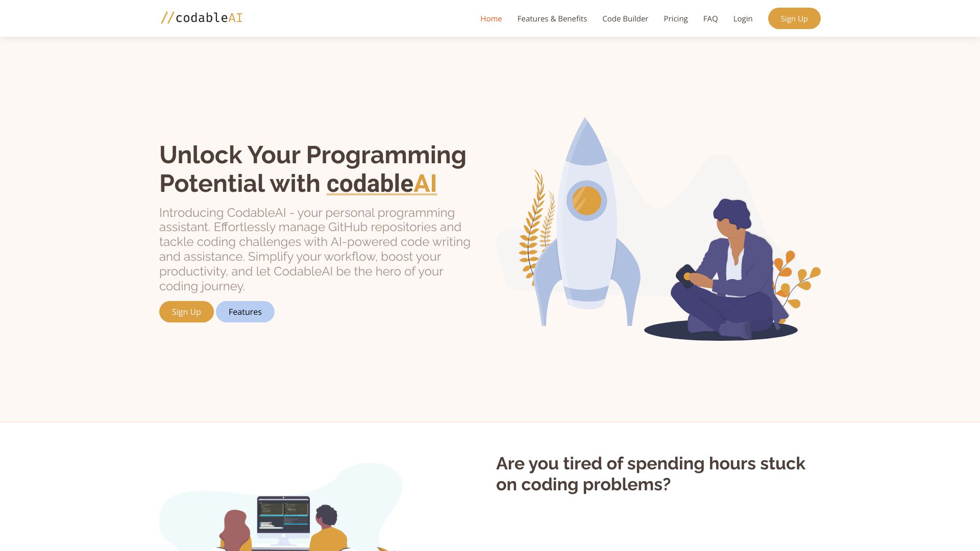This screenshot has width=980, height=551.
Task: Click the Home navigation menu item
Action: click(491, 18)
